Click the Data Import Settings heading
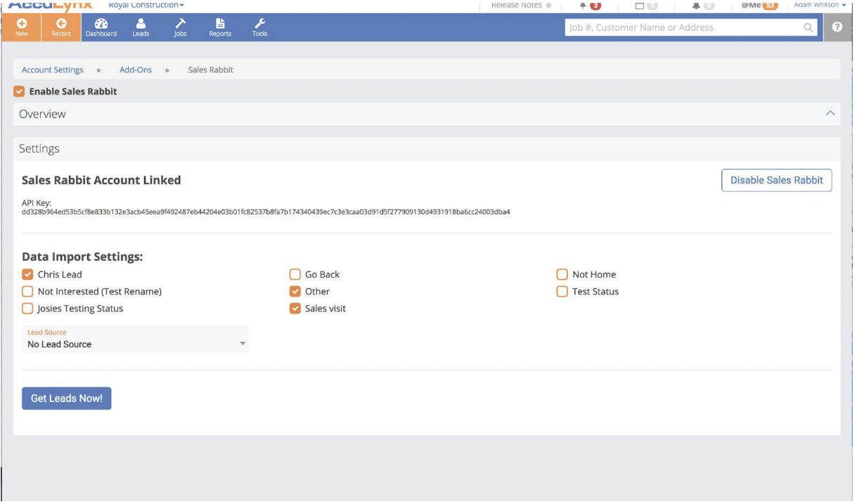 coord(82,257)
